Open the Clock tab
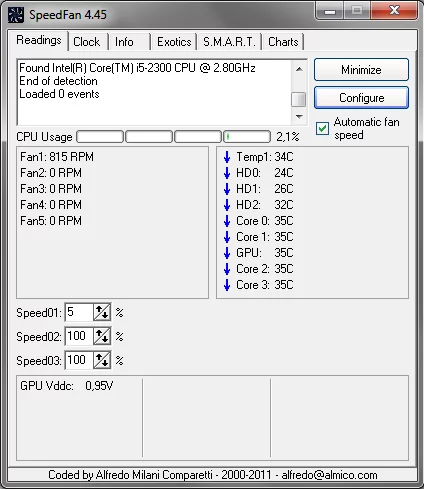The height and width of the screenshot is (490, 424). point(88,42)
